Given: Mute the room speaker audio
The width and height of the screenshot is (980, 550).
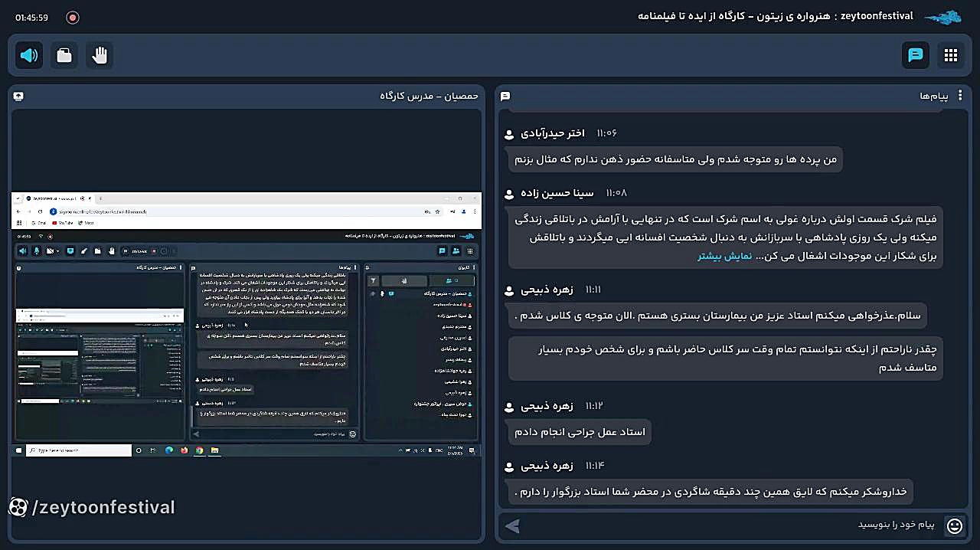Looking at the screenshot, I should (29, 55).
